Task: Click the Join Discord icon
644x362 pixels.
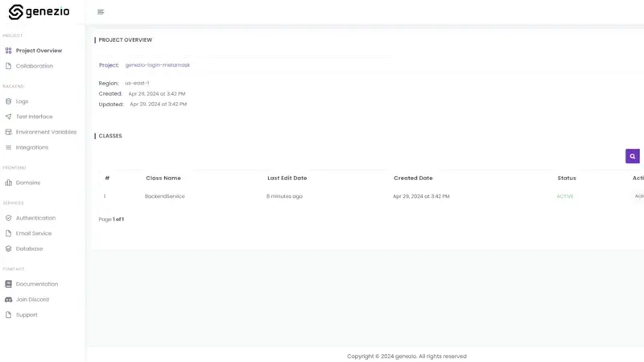Action: [8, 299]
